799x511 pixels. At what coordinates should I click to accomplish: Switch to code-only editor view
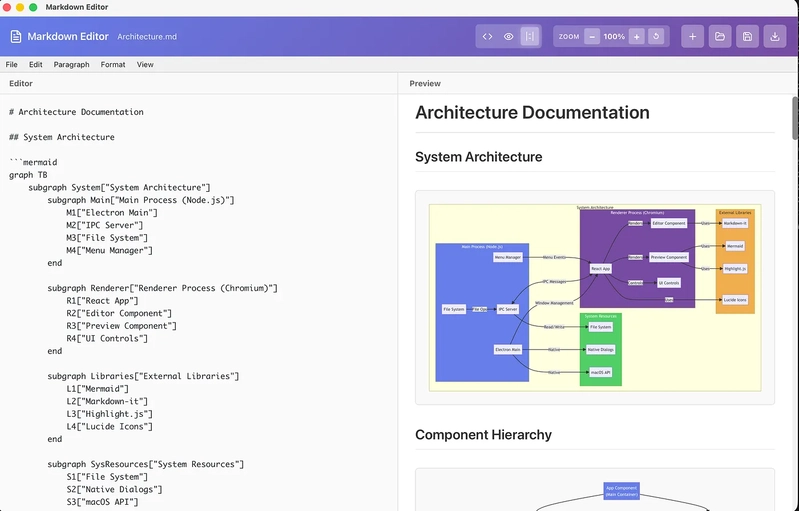(x=488, y=37)
